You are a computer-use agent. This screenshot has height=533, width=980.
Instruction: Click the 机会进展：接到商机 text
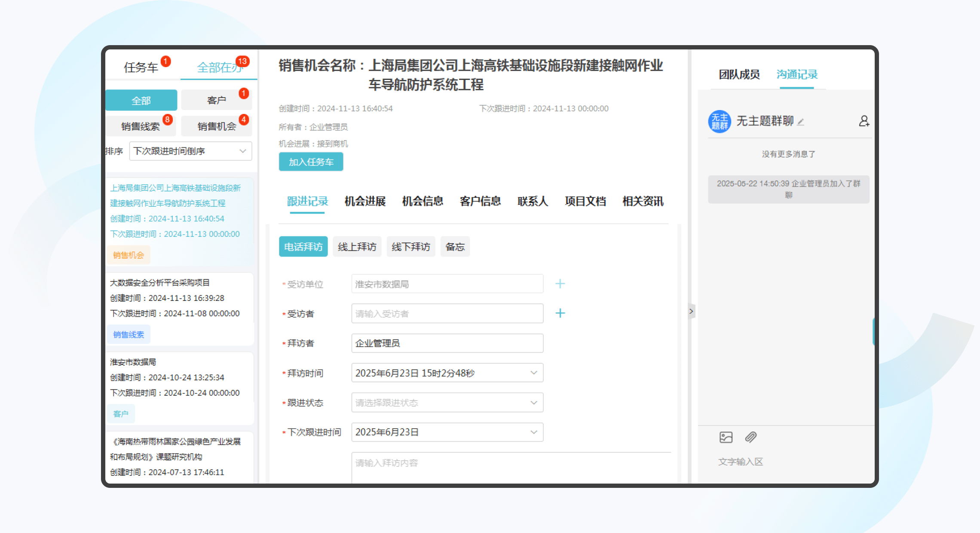[313, 144]
